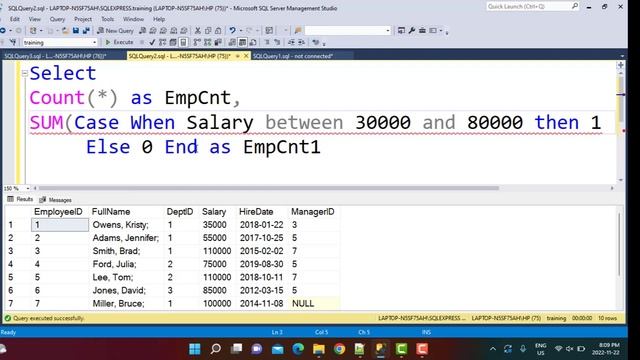
Task: Open the document tabs overflow dropdown arrow
Action: coord(622,56)
